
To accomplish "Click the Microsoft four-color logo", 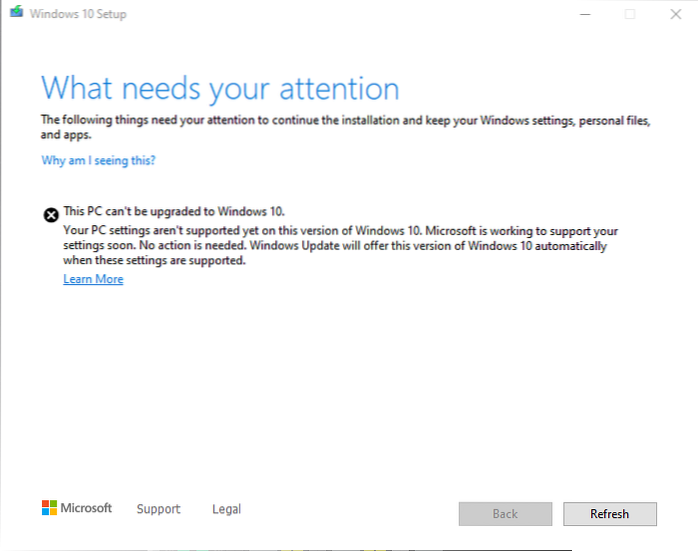I will coord(50,509).
